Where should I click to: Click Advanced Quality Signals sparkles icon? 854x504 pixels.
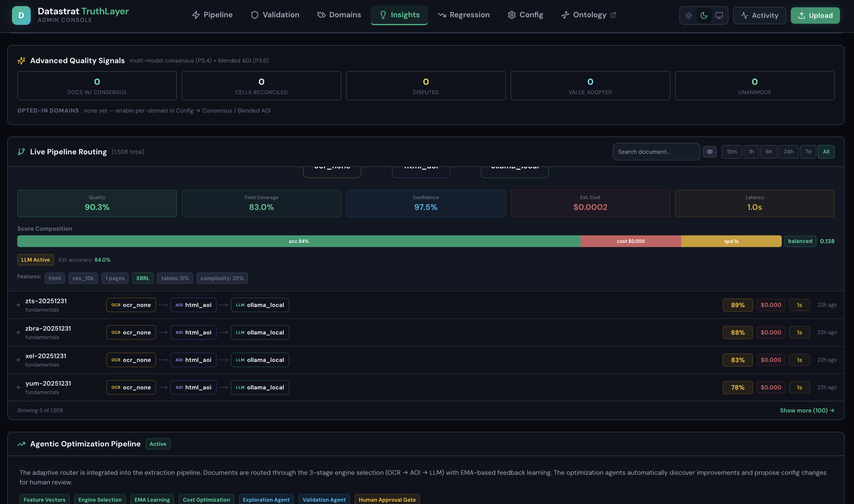pyautogui.click(x=21, y=61)
